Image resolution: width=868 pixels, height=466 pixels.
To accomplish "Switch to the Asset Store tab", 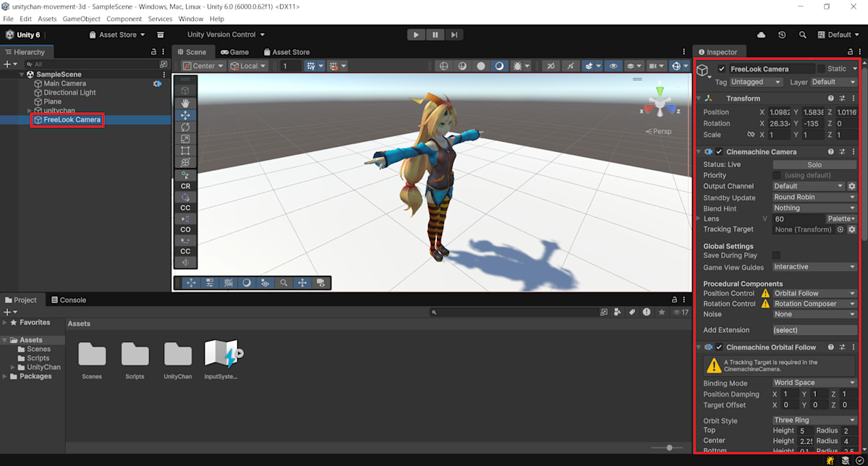I will (286, 52).
